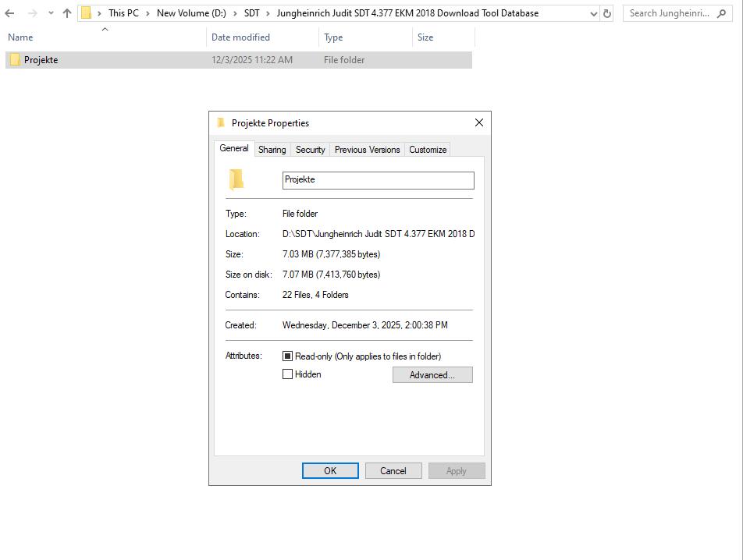The width and height of the screenshot is (743, 560).
Task: Select the Previous Versions tab
Action: click(367, 149)
